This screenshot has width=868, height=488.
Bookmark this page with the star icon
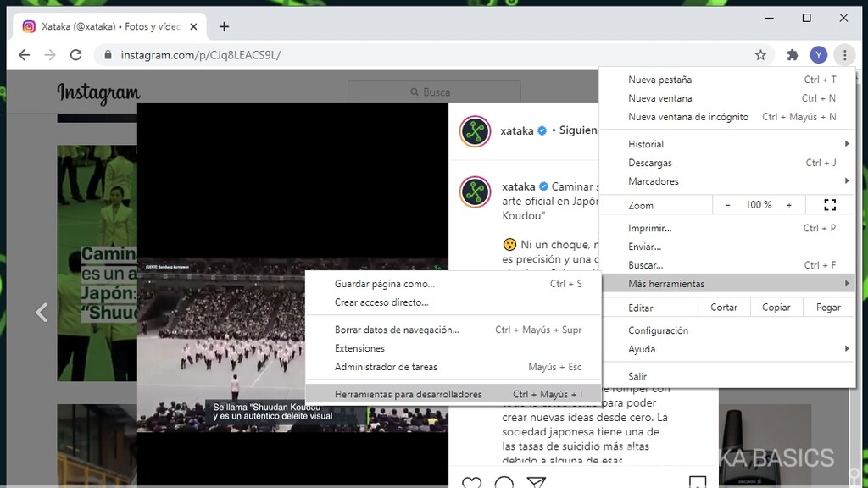[760, 55]
